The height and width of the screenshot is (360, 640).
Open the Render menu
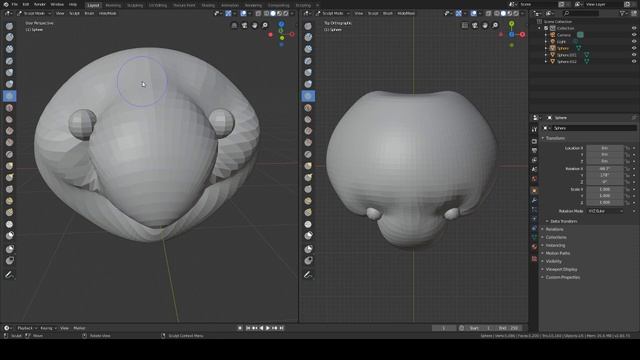pos(40,4)
